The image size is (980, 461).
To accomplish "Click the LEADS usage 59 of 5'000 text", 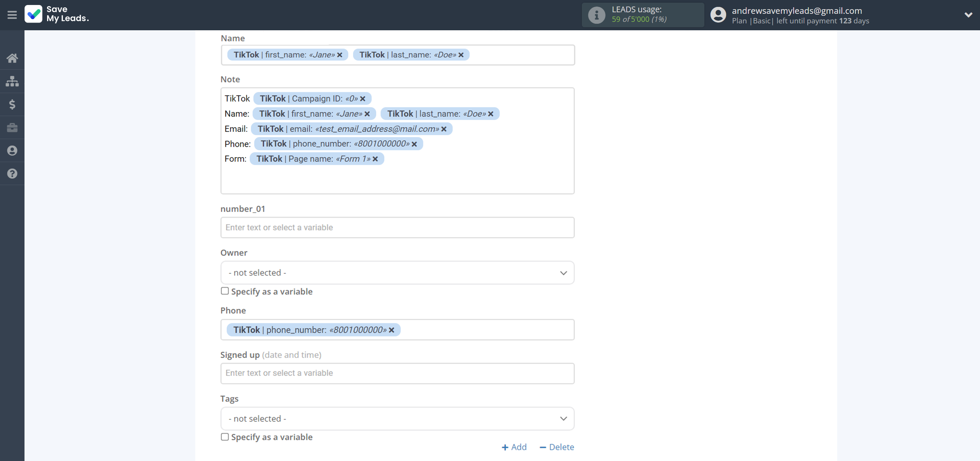I will coord(639,19).
